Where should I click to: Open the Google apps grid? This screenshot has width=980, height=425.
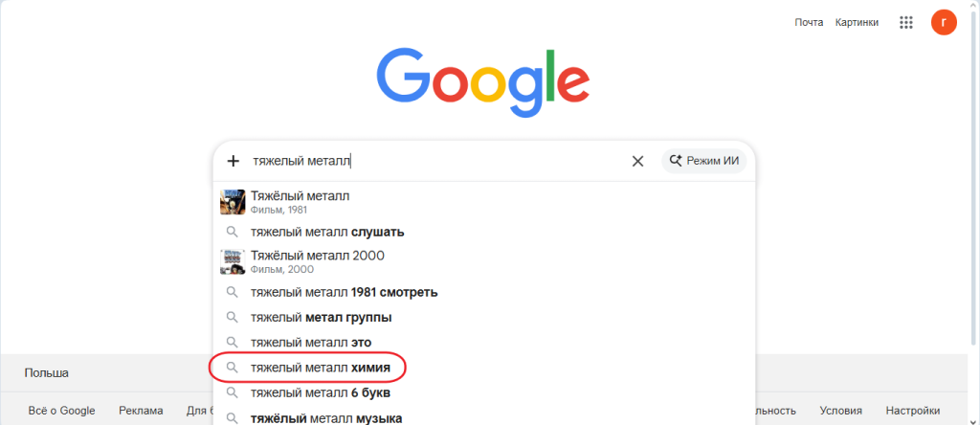coord(905,23)
